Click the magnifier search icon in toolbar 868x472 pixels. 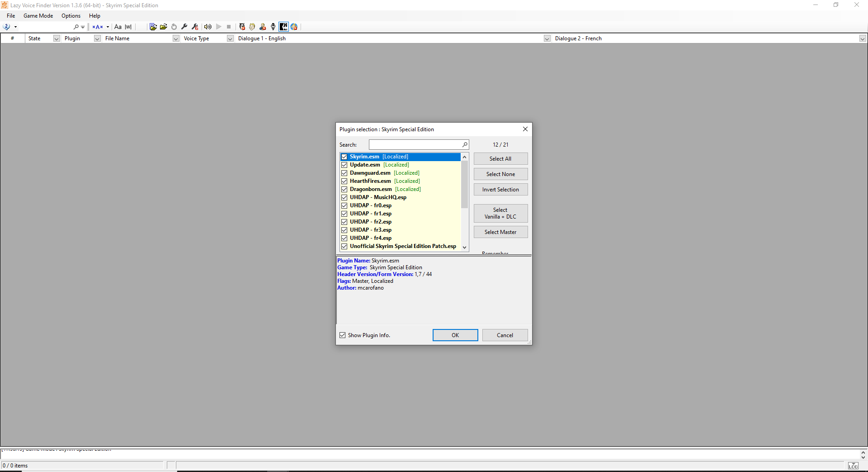76,27
